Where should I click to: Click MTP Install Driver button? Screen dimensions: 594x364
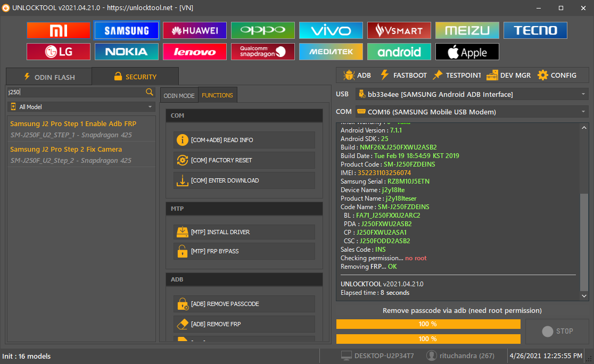click(244, 232)
